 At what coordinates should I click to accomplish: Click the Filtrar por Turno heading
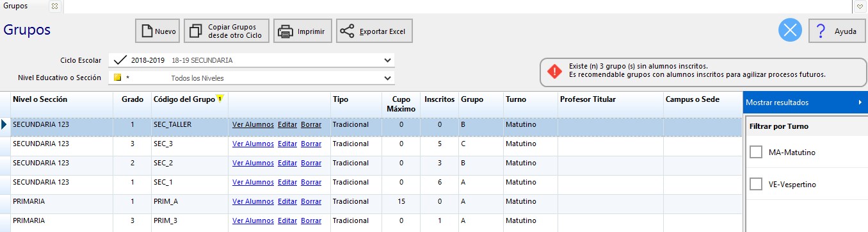[x=778, y=126]
